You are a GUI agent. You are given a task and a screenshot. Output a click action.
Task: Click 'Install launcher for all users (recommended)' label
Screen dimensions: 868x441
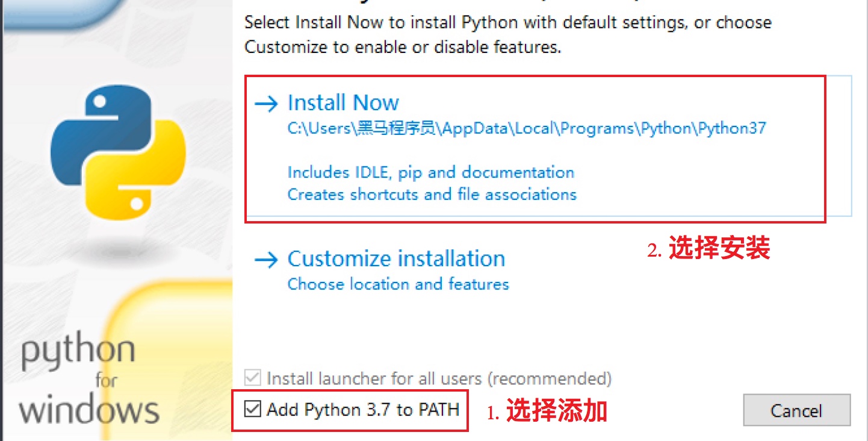click(439, 378)
